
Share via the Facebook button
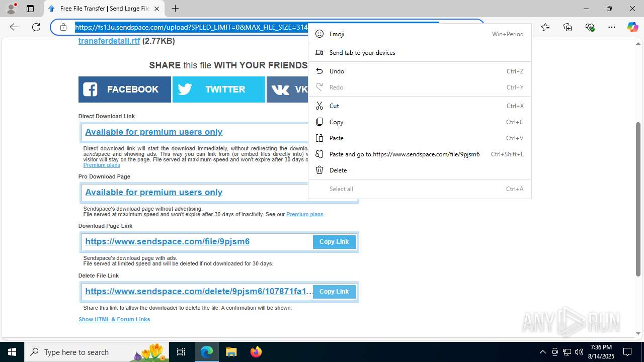click(125, 89)
